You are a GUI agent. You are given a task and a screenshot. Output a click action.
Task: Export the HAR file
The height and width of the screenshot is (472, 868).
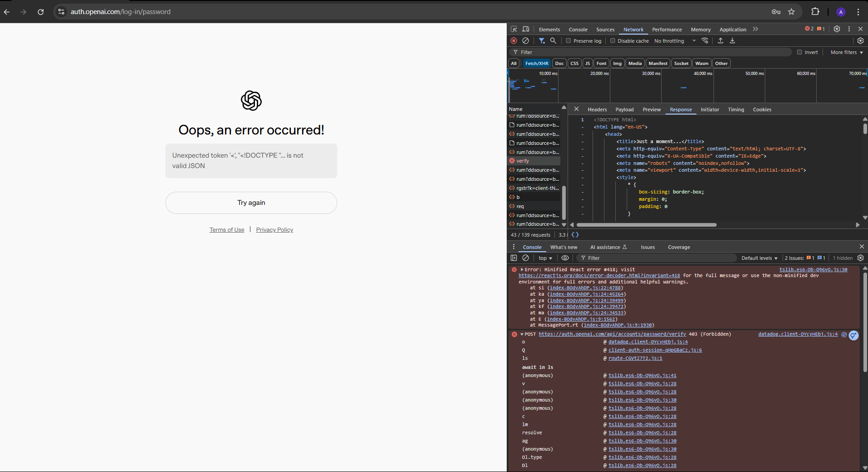(x=733, y=41)
